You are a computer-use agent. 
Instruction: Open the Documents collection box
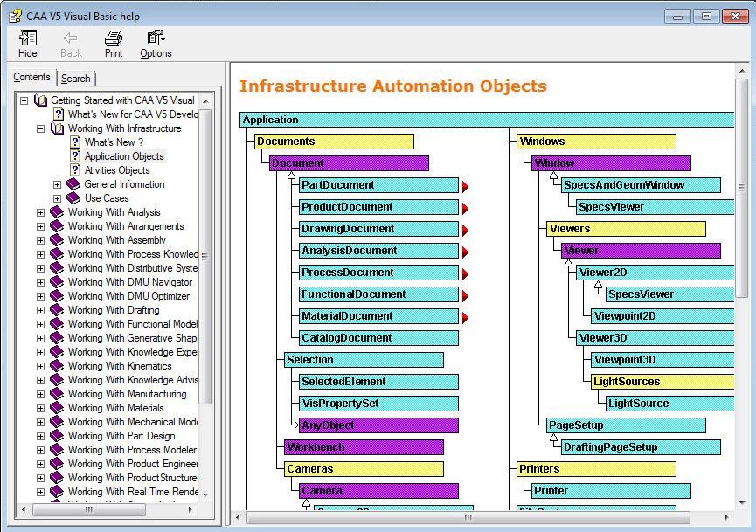(334, 142)
